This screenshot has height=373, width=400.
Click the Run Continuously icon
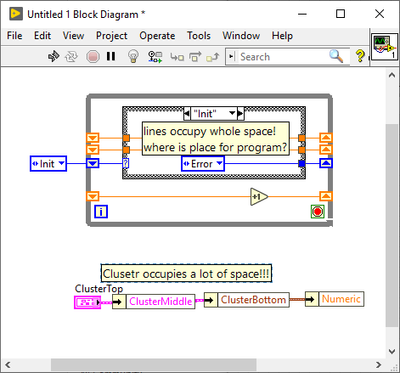coord(72,56)
